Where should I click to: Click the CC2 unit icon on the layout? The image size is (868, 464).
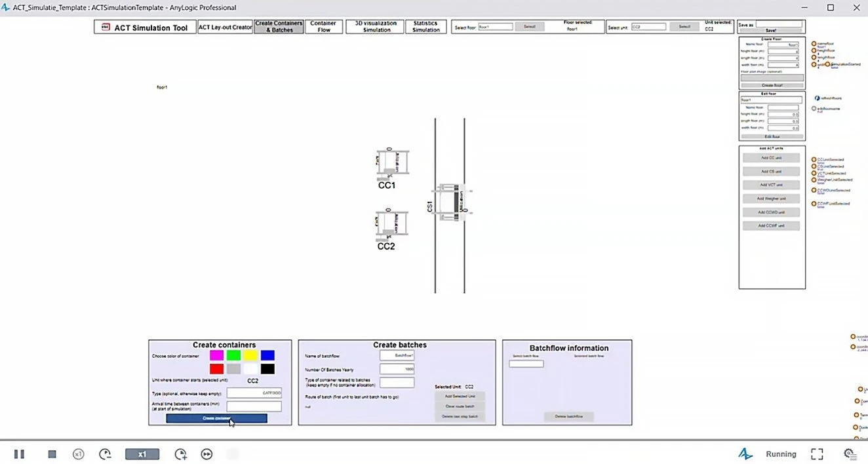392,223
